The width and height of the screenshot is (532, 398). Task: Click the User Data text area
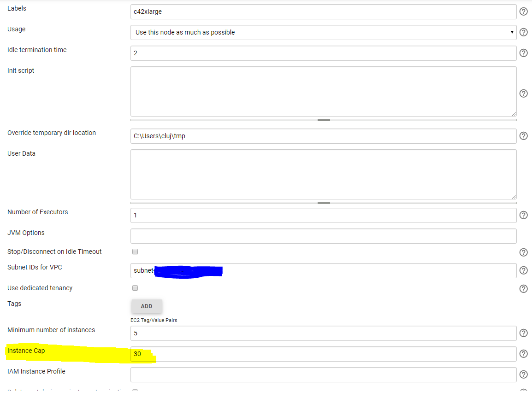coord(323,174)
